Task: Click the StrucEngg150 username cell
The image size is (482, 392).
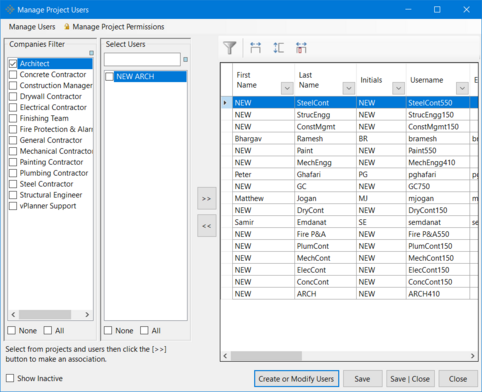Action: point(438,115)
